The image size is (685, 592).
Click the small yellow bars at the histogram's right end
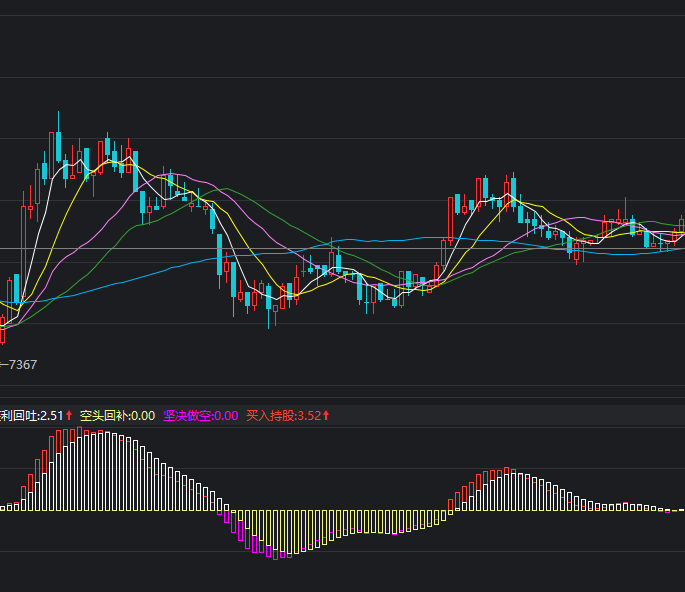tap(670, 510)
